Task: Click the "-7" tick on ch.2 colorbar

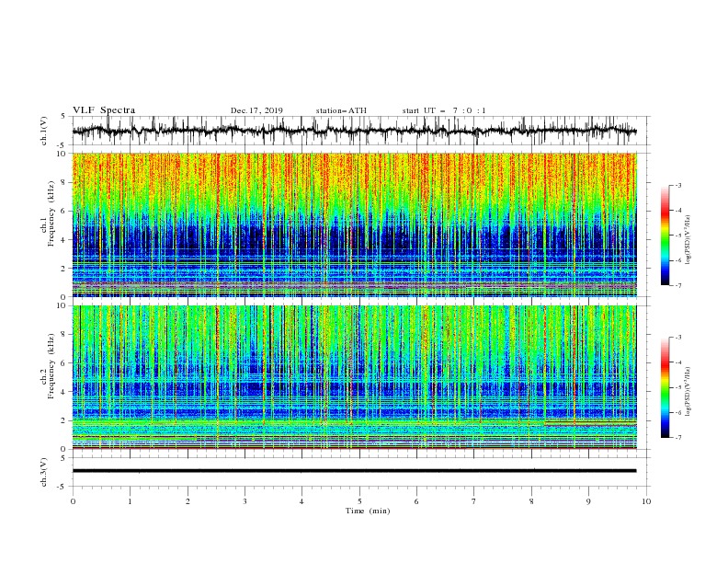Action: point(677,438)
